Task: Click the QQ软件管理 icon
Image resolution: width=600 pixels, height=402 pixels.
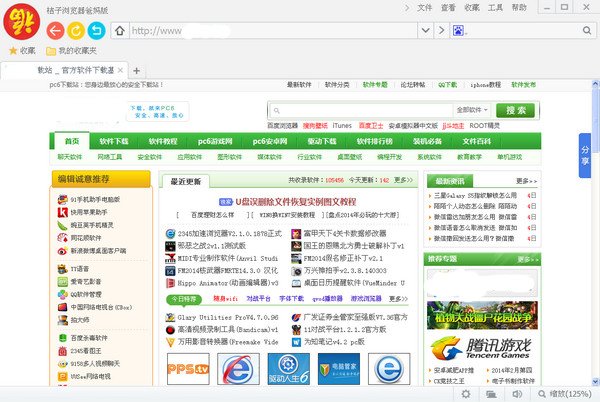Action: [x=62, y=294]
